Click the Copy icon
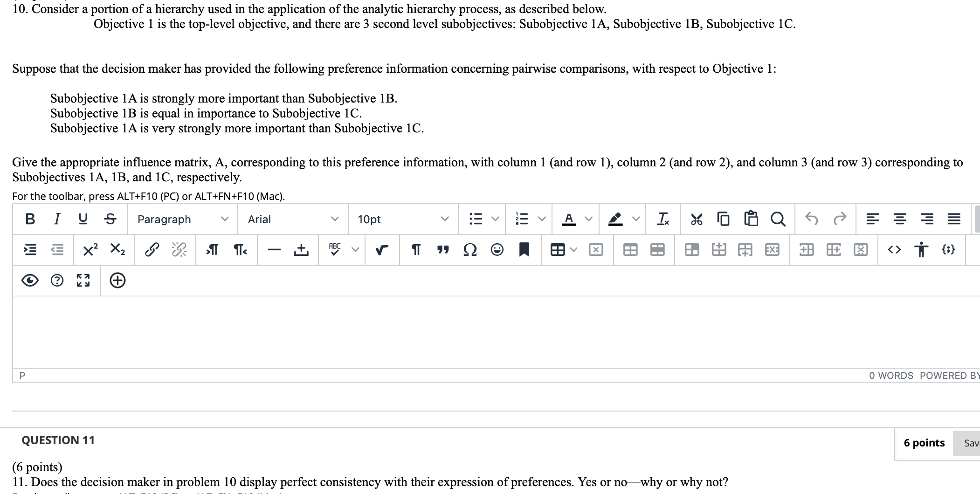 pyautogui.click(x=723, y=219)
